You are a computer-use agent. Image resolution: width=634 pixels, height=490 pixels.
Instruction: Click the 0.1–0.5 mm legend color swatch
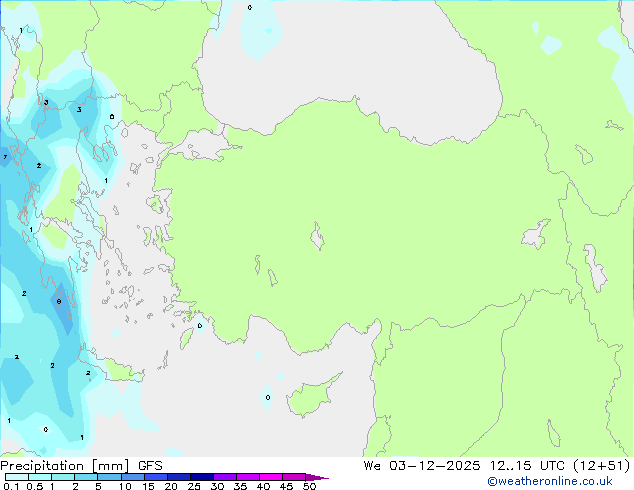click(17, 477)
